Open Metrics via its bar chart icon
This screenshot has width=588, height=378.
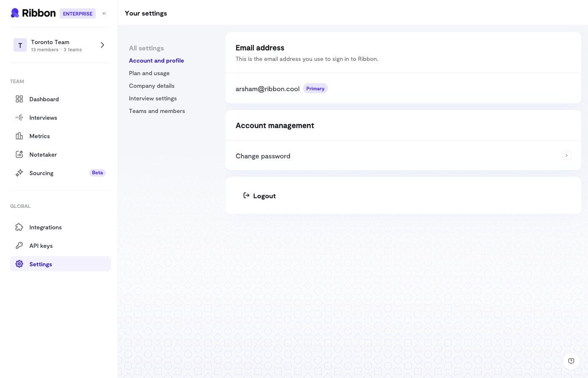[19, 136]
